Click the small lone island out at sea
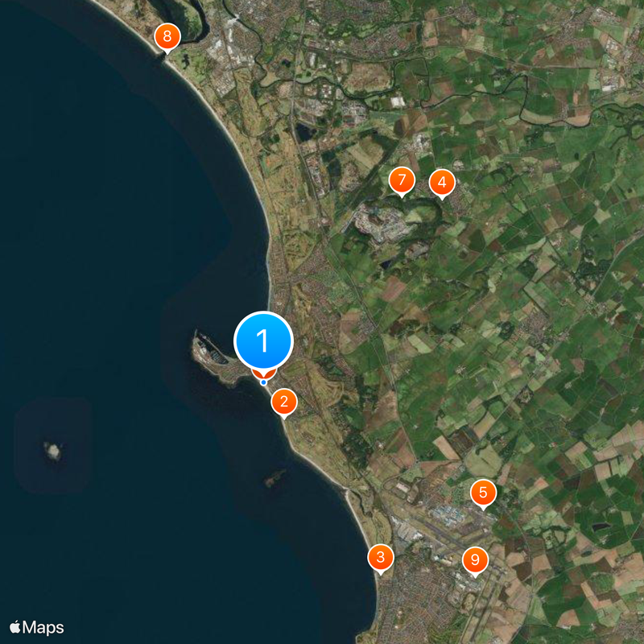 [x=53, y=451]
